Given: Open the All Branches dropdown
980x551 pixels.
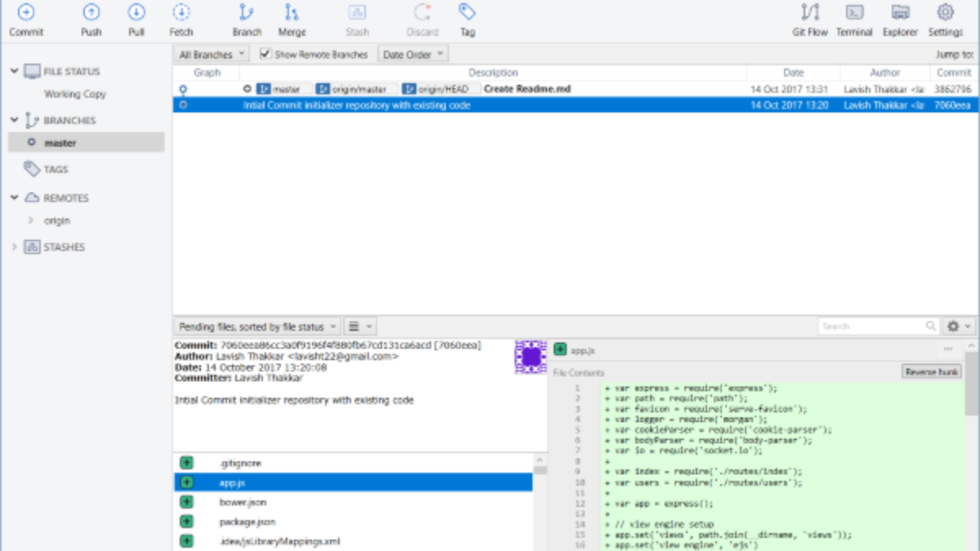Looking at the screenshot, I should [x=212, y=55].
